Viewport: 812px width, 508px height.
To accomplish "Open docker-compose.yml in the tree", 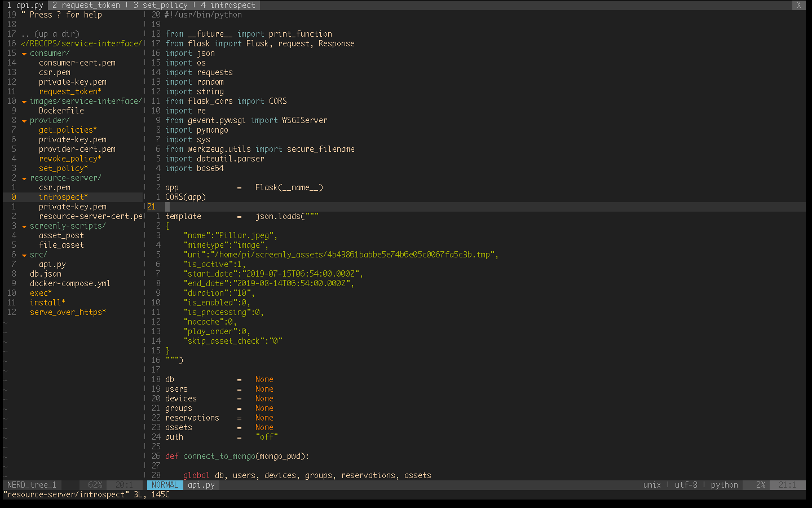I will 70,283.
